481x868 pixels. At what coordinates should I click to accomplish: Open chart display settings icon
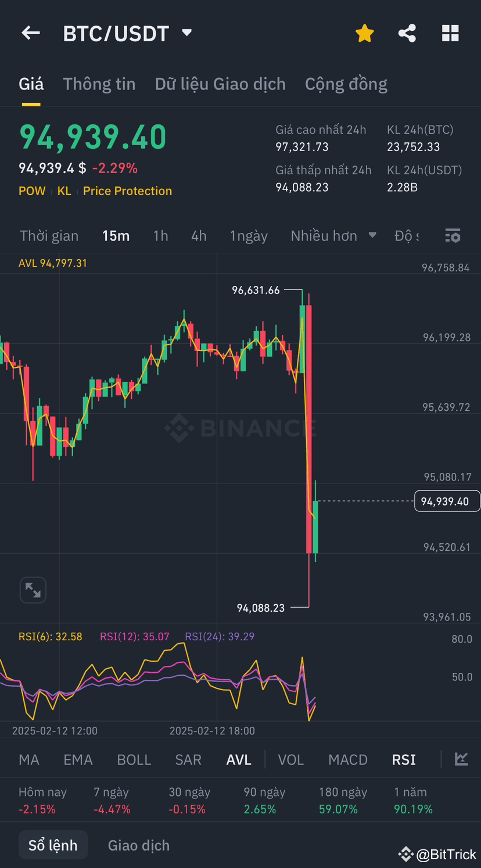(453, 236)
